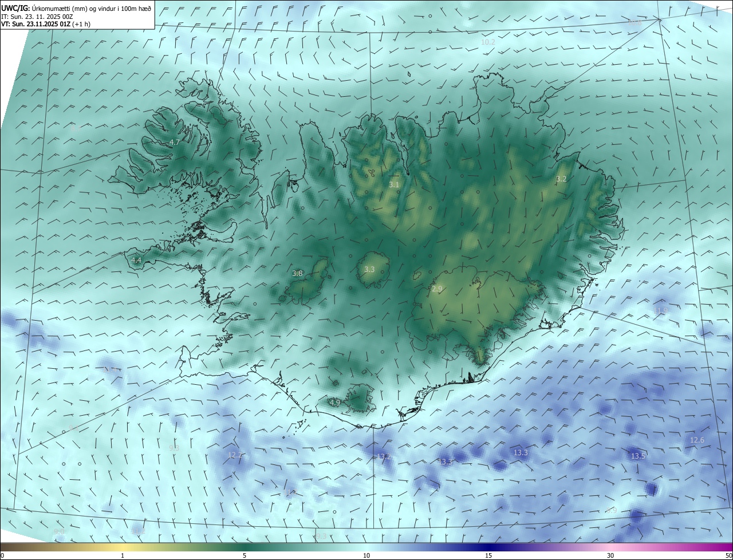Click the '5' tick on the color scale

coord(245,555)
